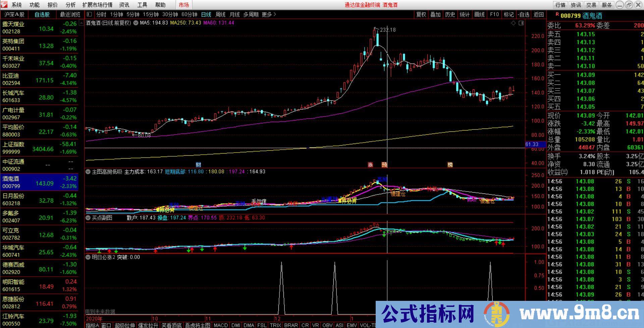The width and height of the screenshot is (644, 328).
Task: Select the BRAR indicator tab
Action: (291, 325)
